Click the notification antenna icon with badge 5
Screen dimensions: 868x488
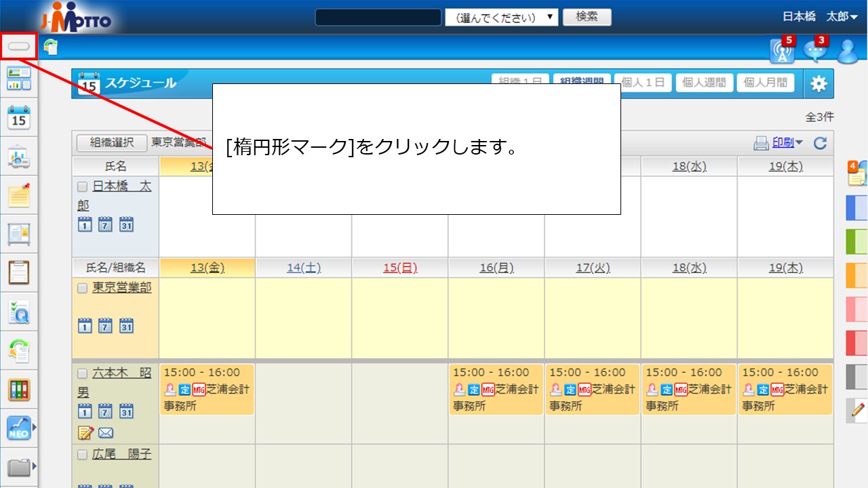pos(782,51)
